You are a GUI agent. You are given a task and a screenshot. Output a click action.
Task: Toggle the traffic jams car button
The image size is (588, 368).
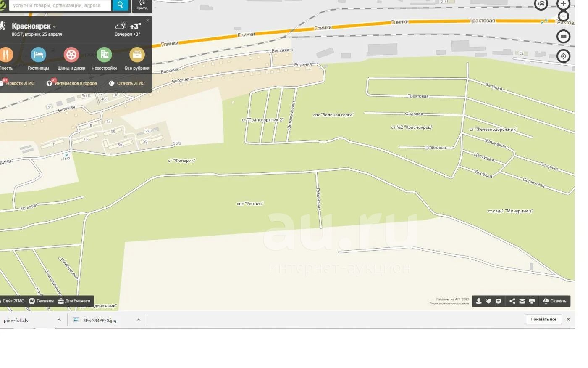coord(541,4)
